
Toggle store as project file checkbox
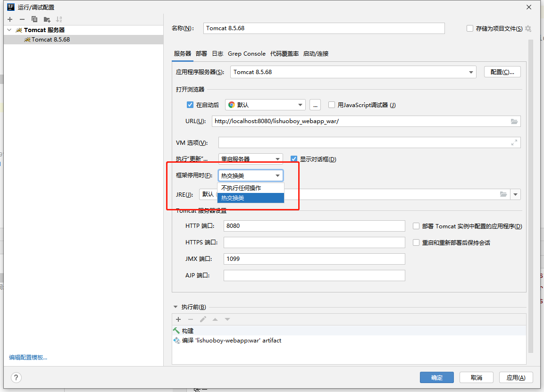point(470,28)
